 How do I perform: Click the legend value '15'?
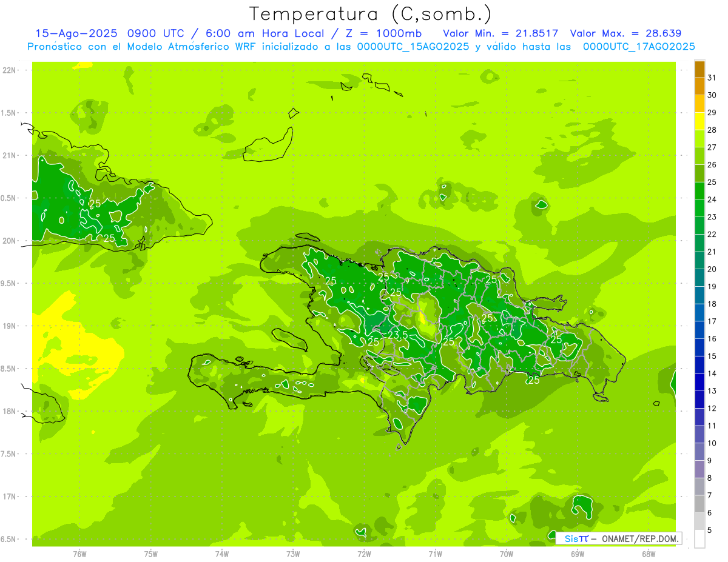712,356
